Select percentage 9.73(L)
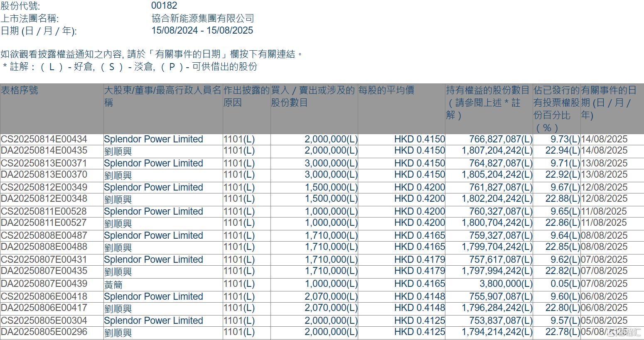Image resolution: width=644 pixels, height=340 pixels. (565, 139)
